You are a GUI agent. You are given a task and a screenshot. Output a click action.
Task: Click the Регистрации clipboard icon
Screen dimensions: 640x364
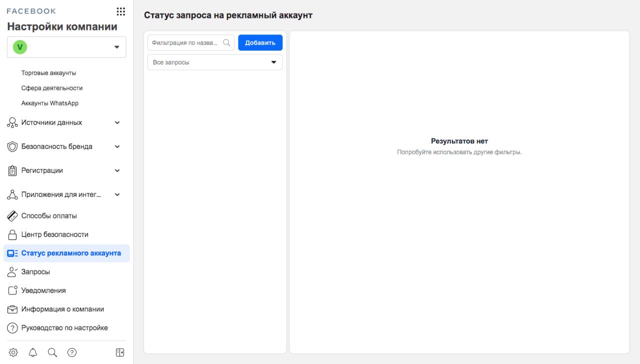12,170
